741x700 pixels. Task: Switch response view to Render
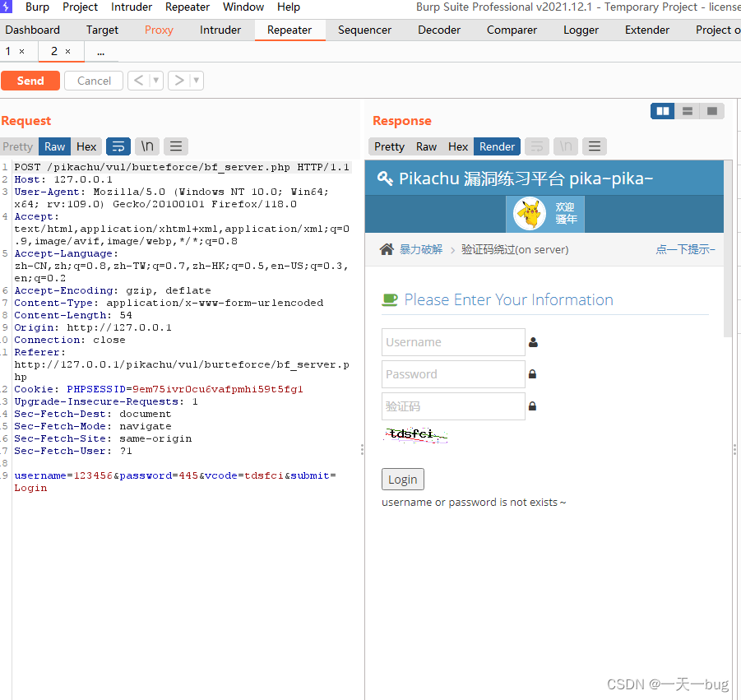[x=497, y=146]
